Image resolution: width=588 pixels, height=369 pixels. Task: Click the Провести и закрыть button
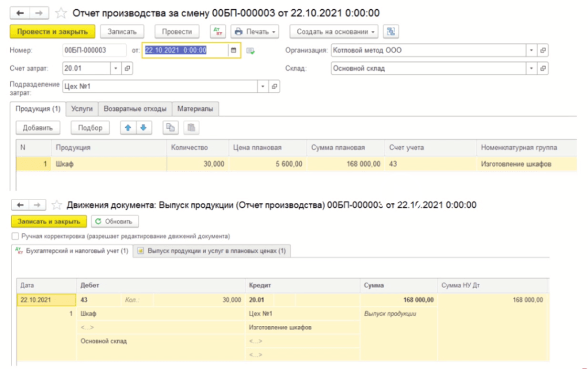coord(52,31)
